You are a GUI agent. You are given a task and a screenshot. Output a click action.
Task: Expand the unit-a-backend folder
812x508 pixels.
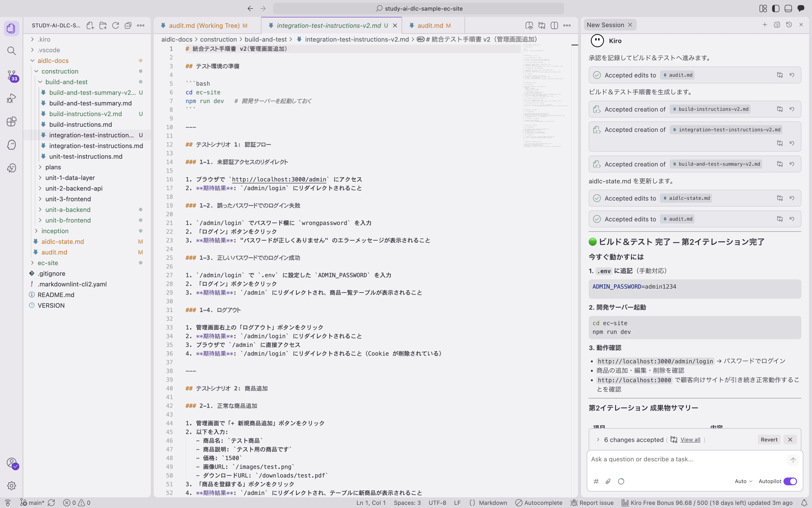[x=87, y=210]
